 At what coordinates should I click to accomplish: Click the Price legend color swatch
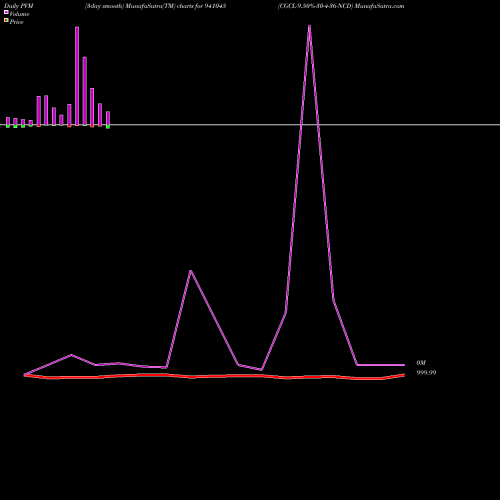(x=6, y=21)
